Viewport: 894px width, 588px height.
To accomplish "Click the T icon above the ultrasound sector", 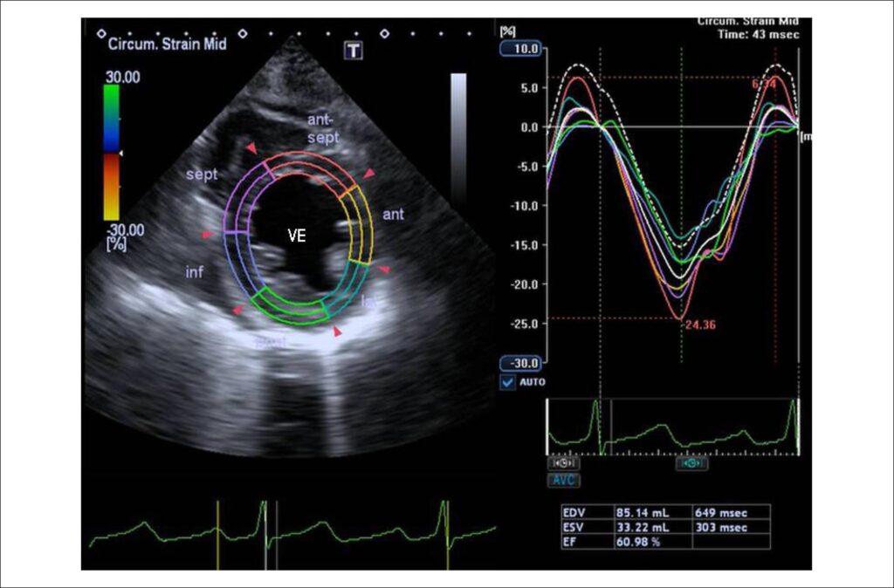I will coord(354,51).
